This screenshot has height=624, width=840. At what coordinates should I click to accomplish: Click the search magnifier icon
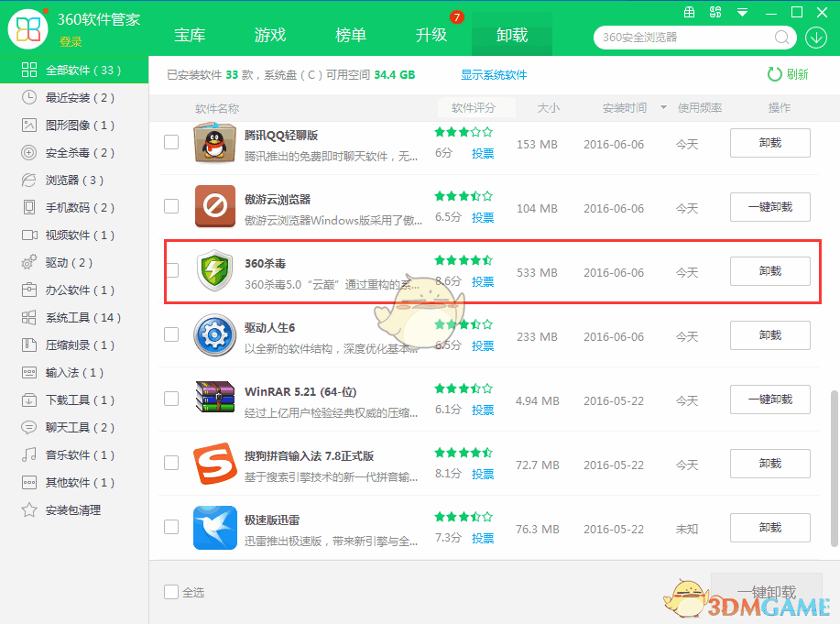click(781, 38)
